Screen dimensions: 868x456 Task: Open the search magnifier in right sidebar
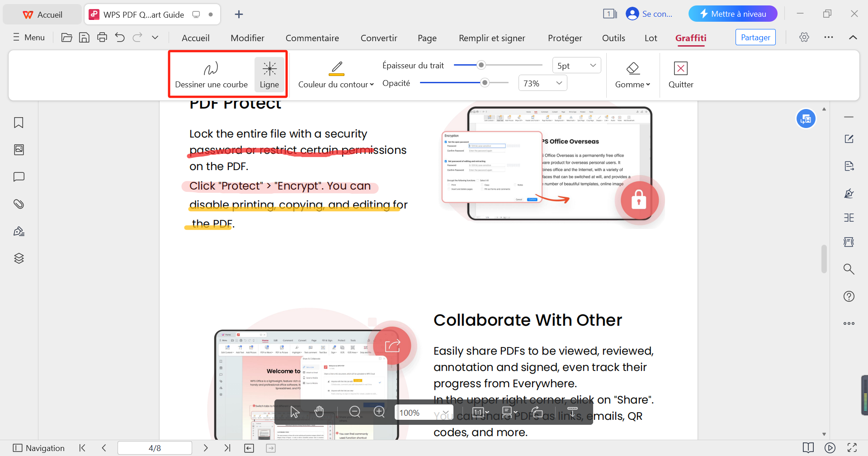[x=849, y=269]
